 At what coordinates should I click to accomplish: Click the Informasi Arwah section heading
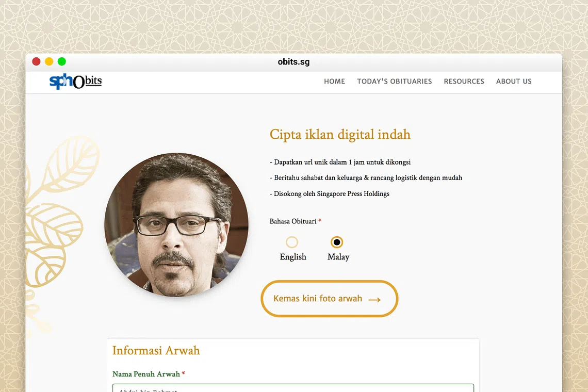(156, 351)
